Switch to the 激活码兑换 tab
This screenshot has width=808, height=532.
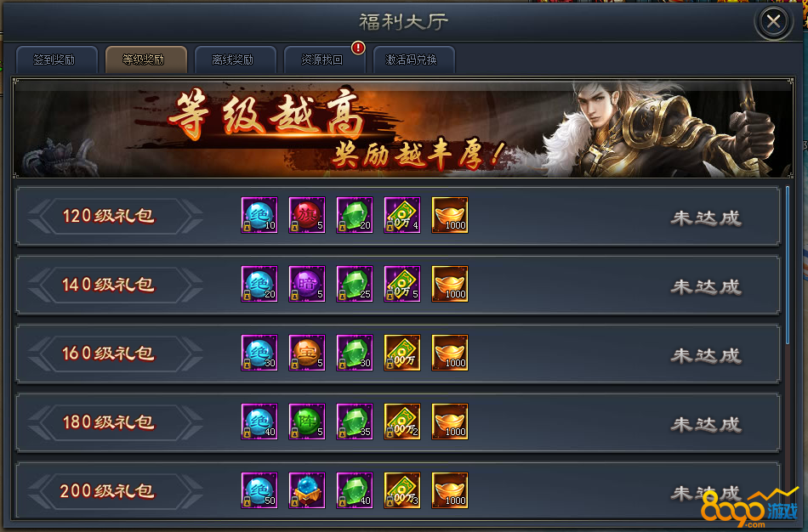(413, 59)
